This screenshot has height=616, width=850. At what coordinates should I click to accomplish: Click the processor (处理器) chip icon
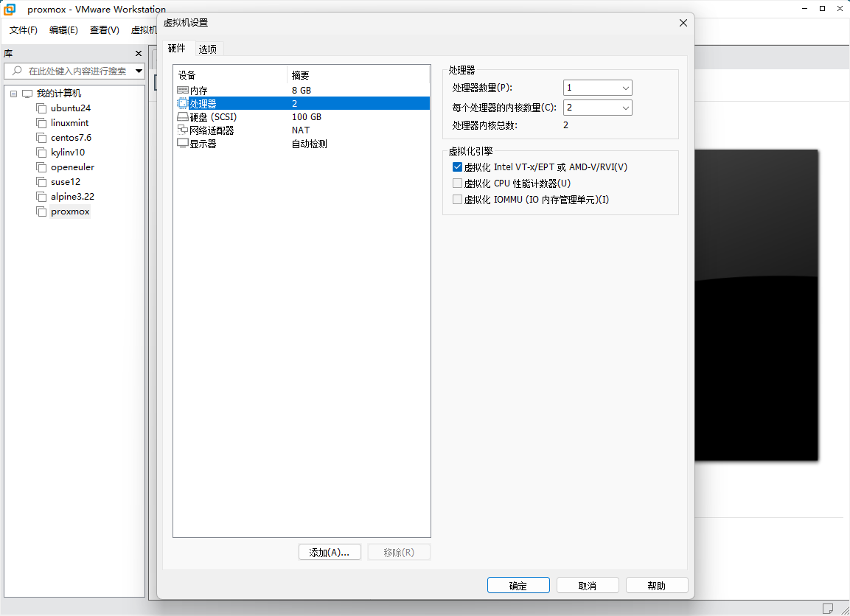pos(183,104)
